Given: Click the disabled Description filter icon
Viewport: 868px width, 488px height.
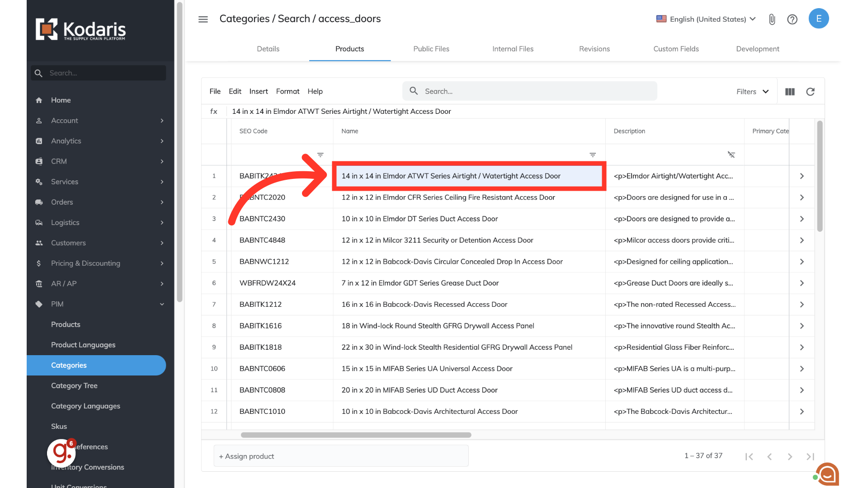Looking at the screenshot, I should click(731, 155).
